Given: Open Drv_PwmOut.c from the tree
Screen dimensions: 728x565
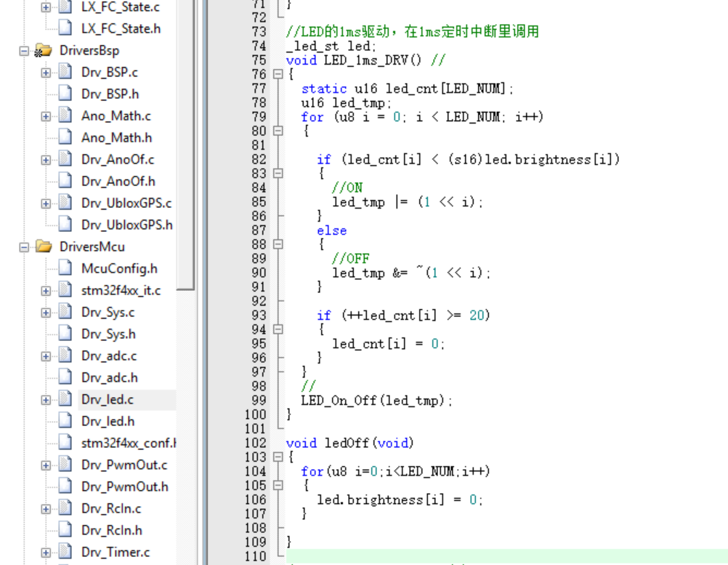Looking at the screenshot, I should [x=124, y=465].
